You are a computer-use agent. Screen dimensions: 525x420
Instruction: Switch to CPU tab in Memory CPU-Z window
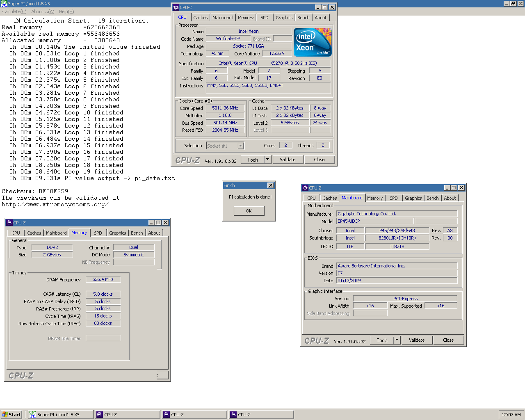click(16, 233)
